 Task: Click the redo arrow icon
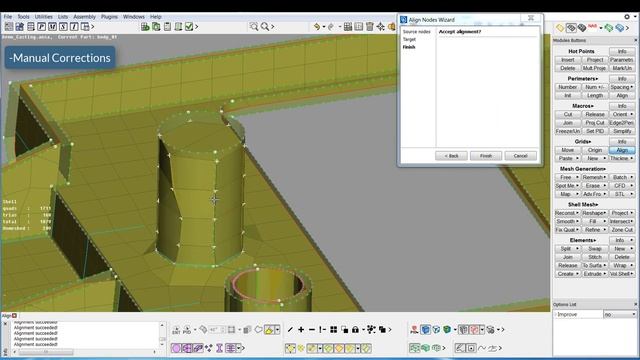(x=331, y=27)
